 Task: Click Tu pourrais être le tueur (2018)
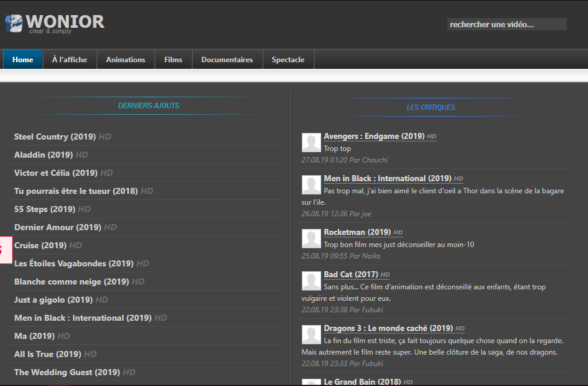pos(76,191)
